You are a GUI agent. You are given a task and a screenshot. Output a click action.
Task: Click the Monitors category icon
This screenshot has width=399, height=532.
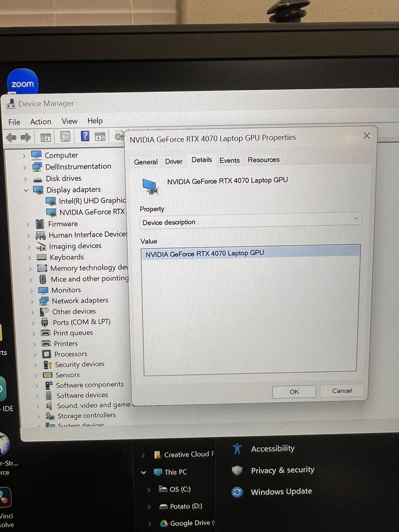(43, 290)
